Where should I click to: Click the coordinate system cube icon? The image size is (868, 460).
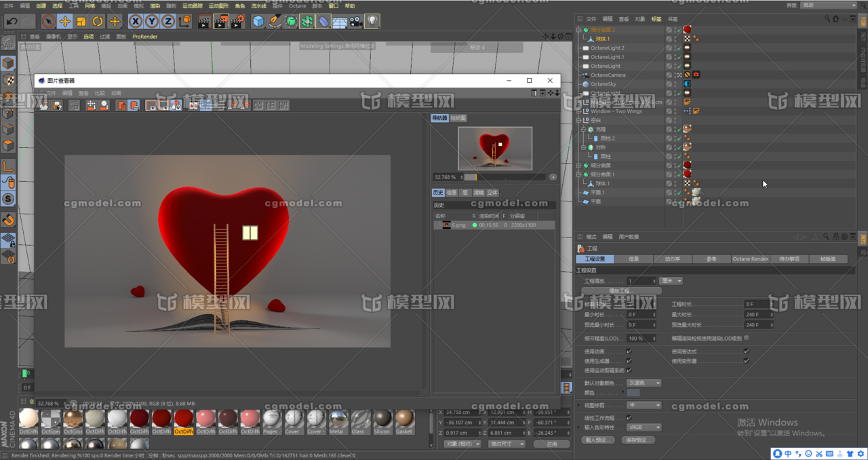point(184,22)
